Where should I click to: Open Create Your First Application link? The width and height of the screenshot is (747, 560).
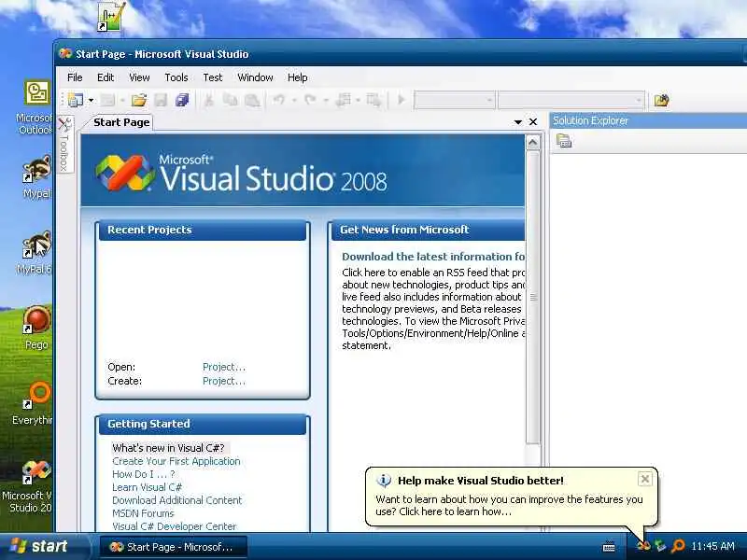(x=176, y=461)
